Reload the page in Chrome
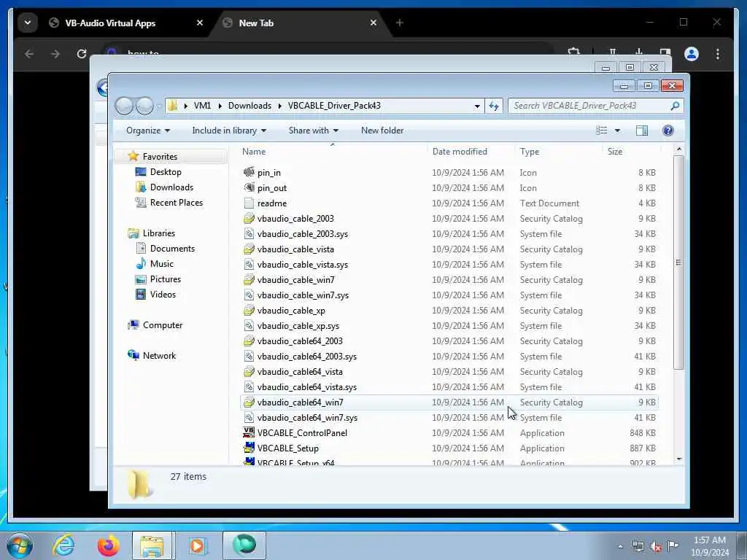This screenshot has height=560, width=747. (x=82, y=54)
